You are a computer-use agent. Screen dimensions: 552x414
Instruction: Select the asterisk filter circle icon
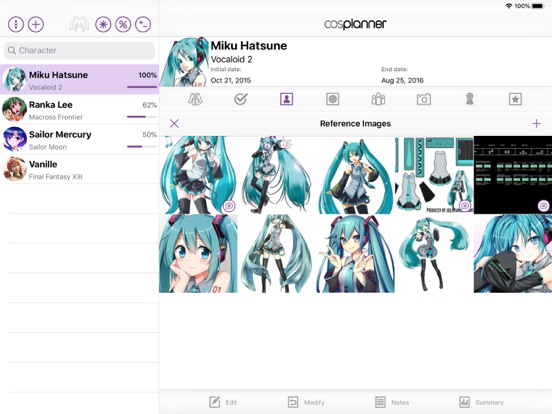[103, 24]
